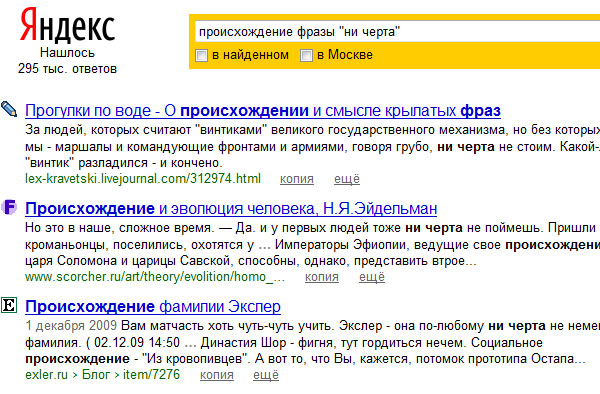Expand 'ещё' for the scorcher.ru result
This screenshot has height=394, width=600.
tap(372, 277)
